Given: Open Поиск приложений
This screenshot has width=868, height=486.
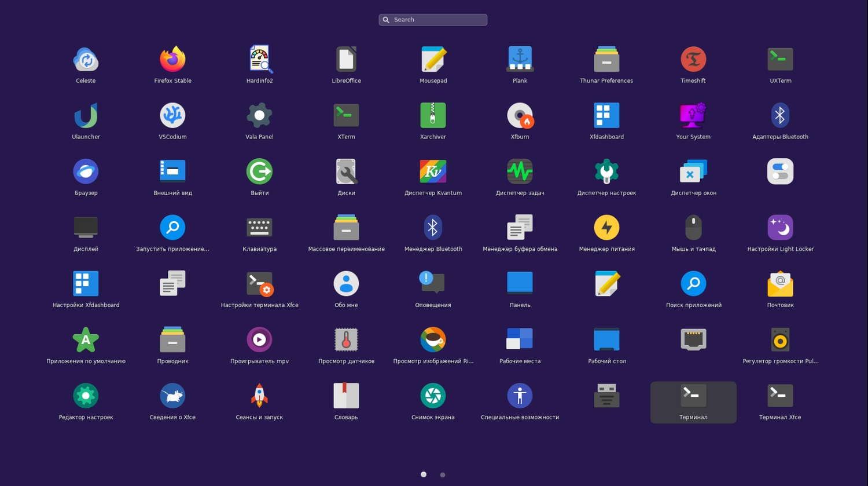Looking at the screenshot, I should (x=693, y=284).
